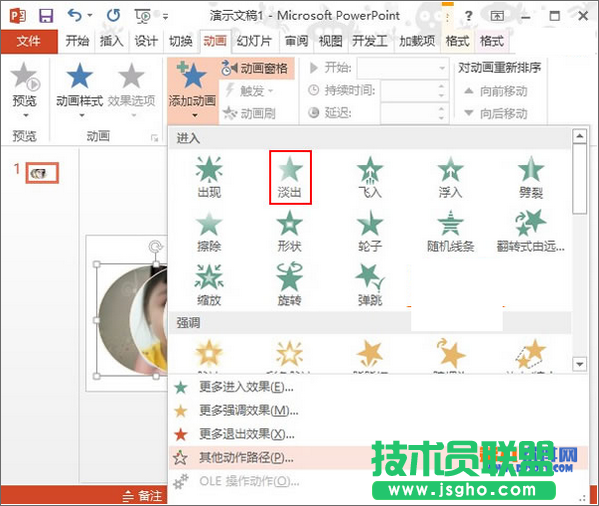Open the animation group dialog launcher

pos(154,137)
